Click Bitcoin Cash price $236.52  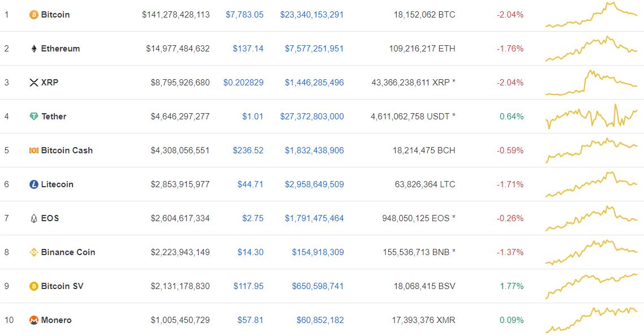[248, 151]
